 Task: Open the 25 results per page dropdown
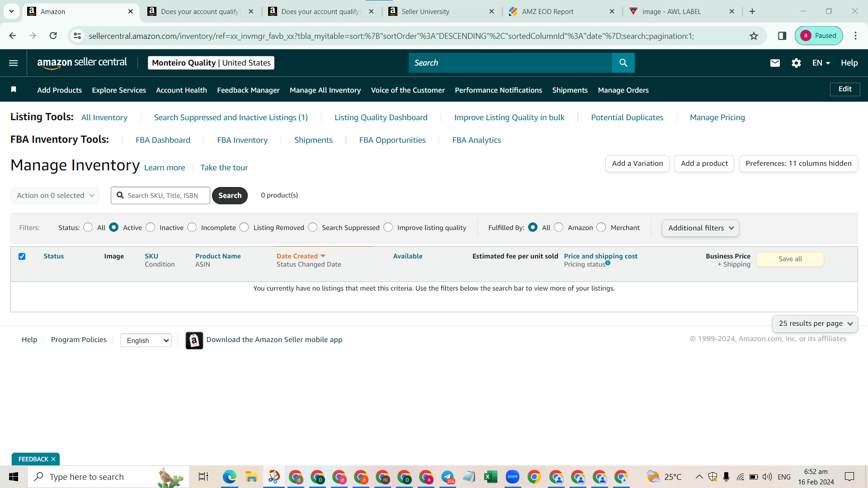coord(815,324)
